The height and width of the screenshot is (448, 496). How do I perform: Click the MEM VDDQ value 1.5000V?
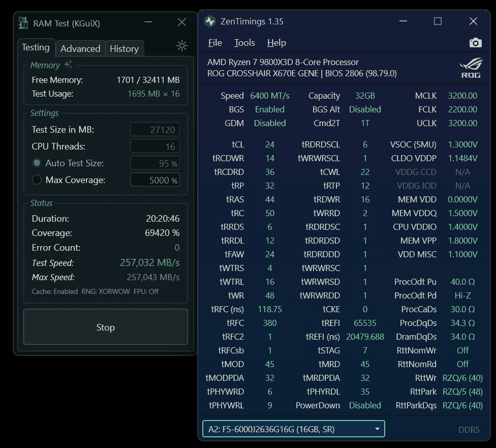click(x=462, y=213)
